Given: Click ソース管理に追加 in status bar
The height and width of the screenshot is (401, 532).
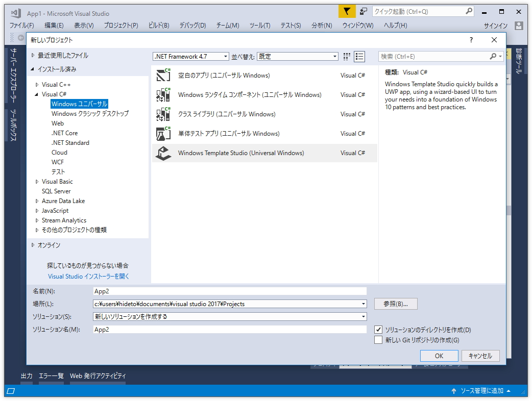Looking at the screenshot, I should tap(482, 391).
